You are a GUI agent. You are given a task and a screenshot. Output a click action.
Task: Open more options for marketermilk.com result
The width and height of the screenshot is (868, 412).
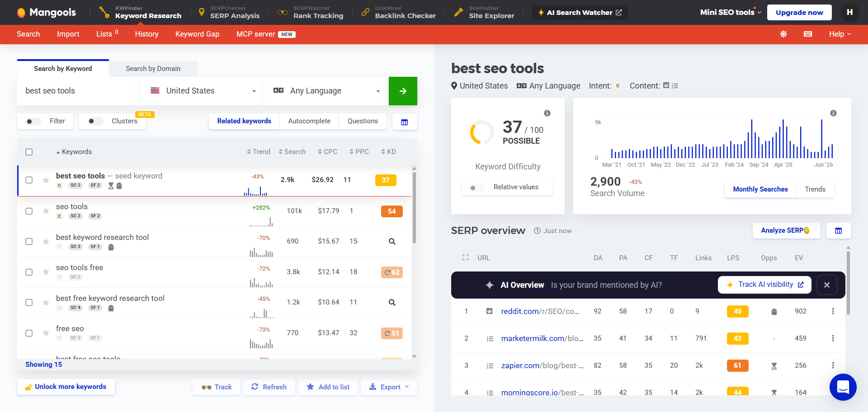(833, 338)
